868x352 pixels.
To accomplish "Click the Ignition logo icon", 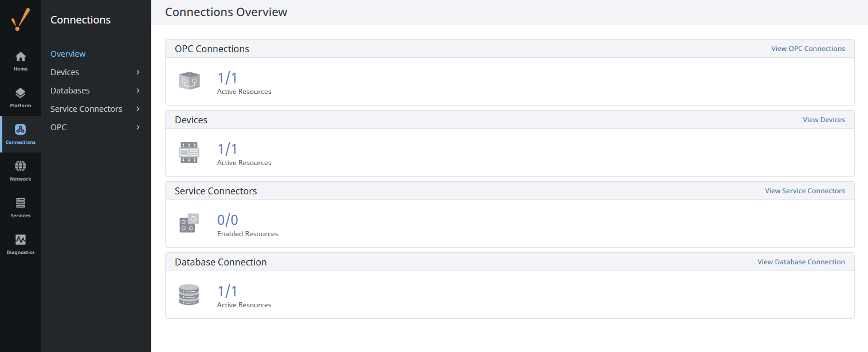I will 21,20.
